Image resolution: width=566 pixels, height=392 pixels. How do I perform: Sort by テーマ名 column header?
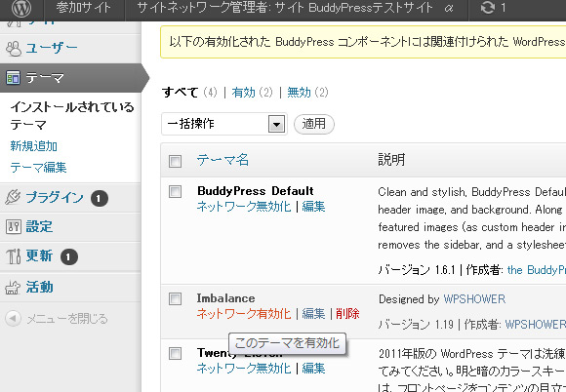coord(222,160)
